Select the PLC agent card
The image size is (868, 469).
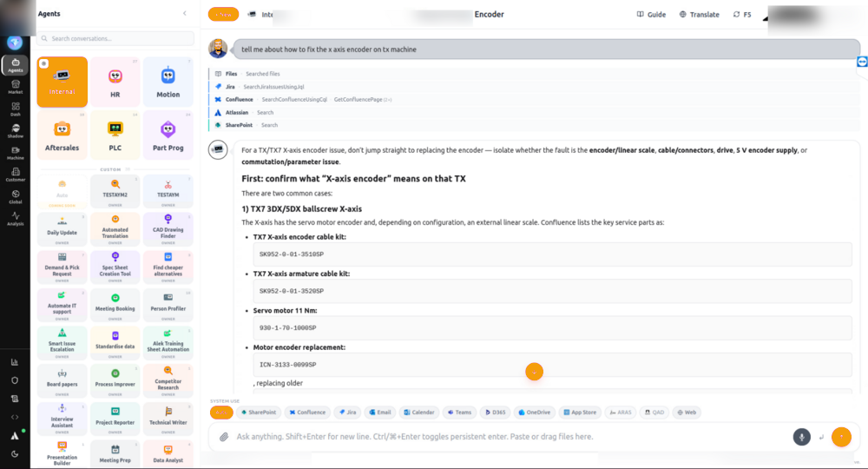115,135
